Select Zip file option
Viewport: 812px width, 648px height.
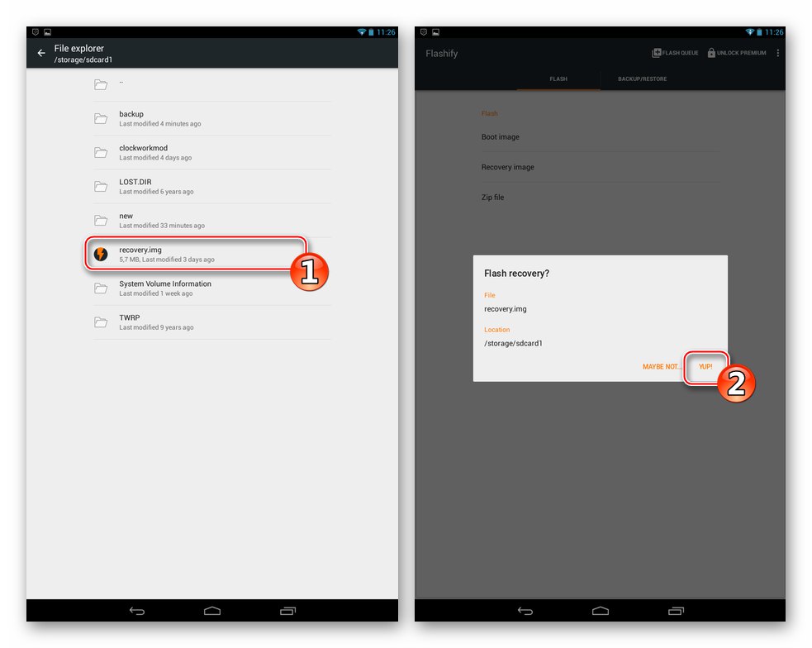click(x=601, y=197)
